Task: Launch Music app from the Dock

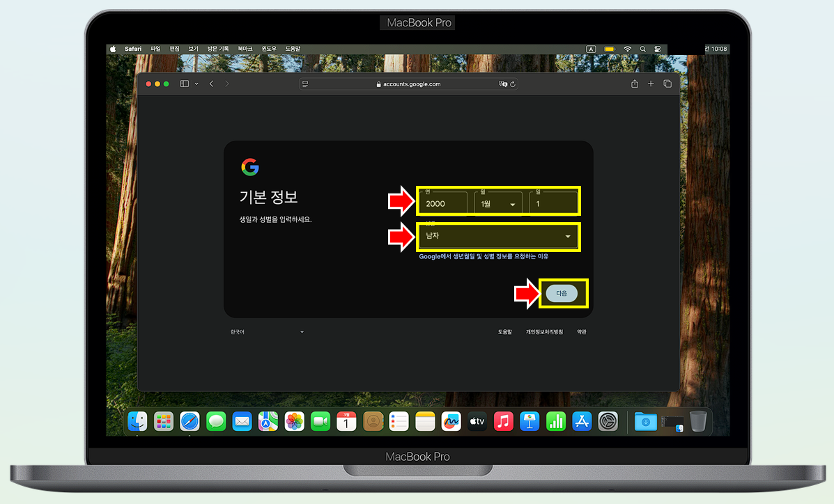Action: 503,422
